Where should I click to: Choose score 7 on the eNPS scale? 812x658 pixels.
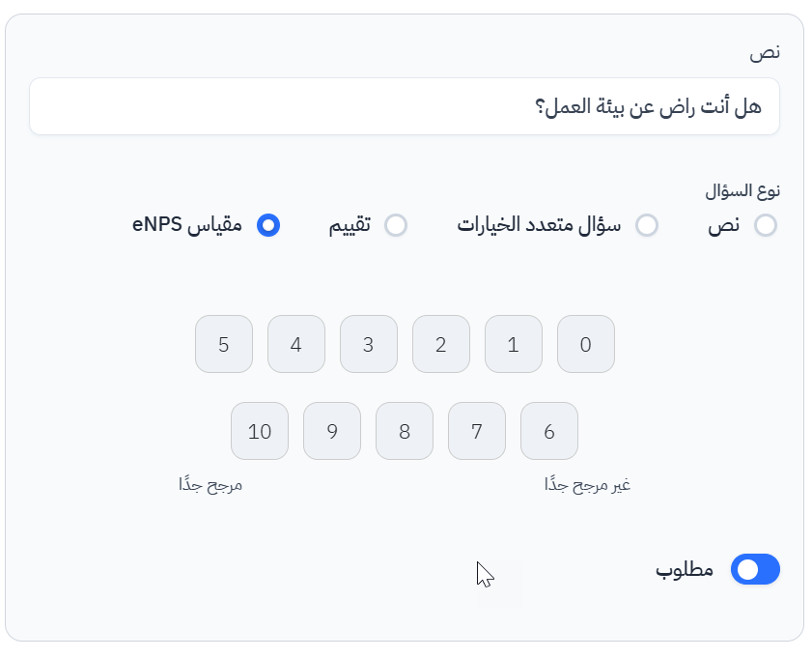(477, 431)
